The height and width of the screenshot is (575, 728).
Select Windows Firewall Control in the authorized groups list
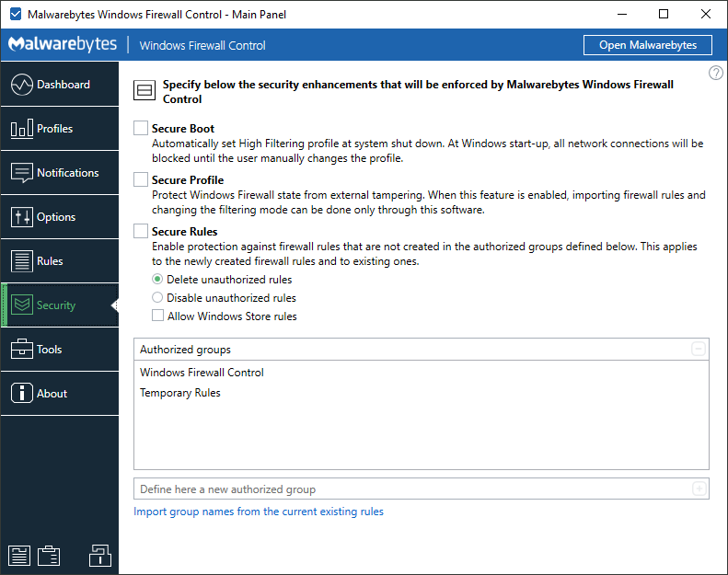pyautogui.click(x=422, y=373)
